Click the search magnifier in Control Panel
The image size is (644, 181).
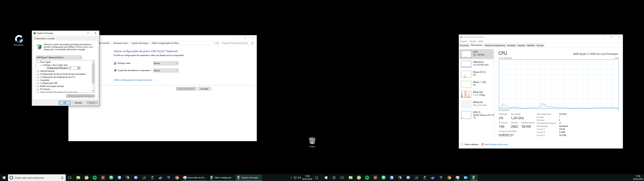252,43
